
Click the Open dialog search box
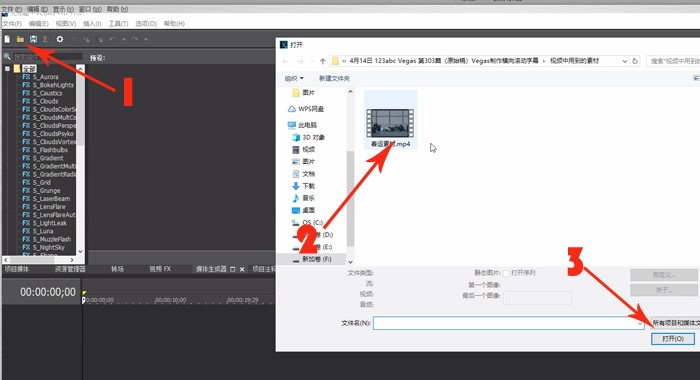click(x=673, y=61)
